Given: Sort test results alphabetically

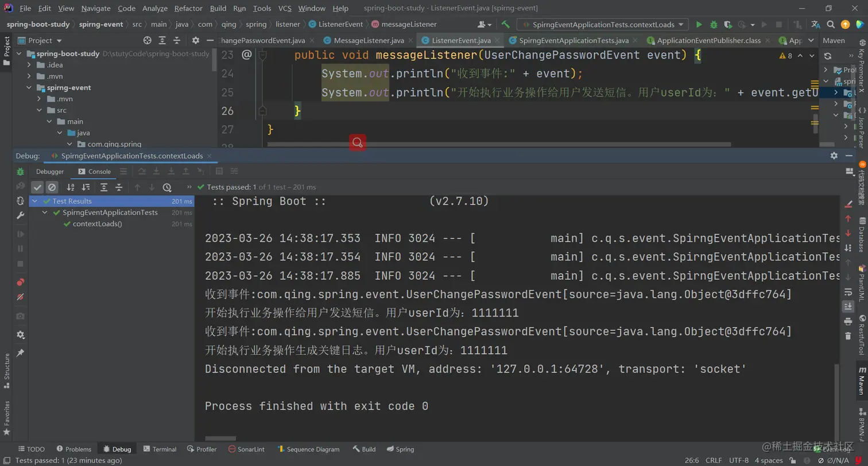Looking at the screenshot, I should tap(71, 187).
